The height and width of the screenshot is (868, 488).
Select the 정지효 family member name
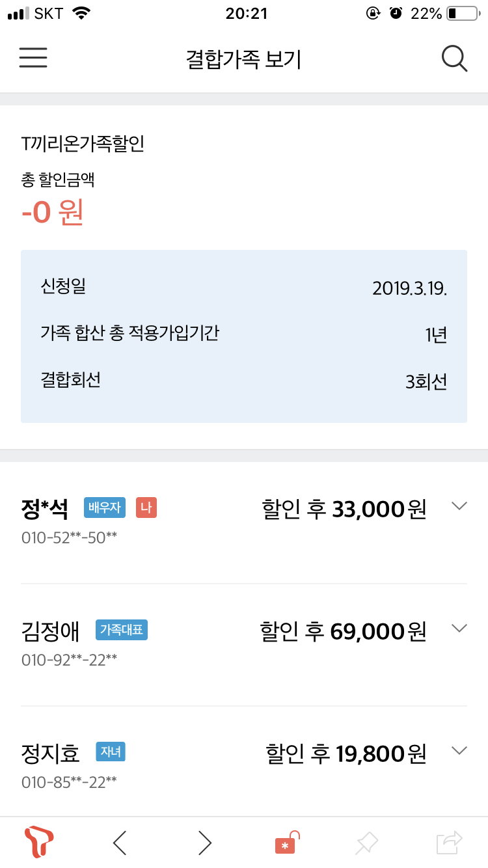[x=51, y=753]
